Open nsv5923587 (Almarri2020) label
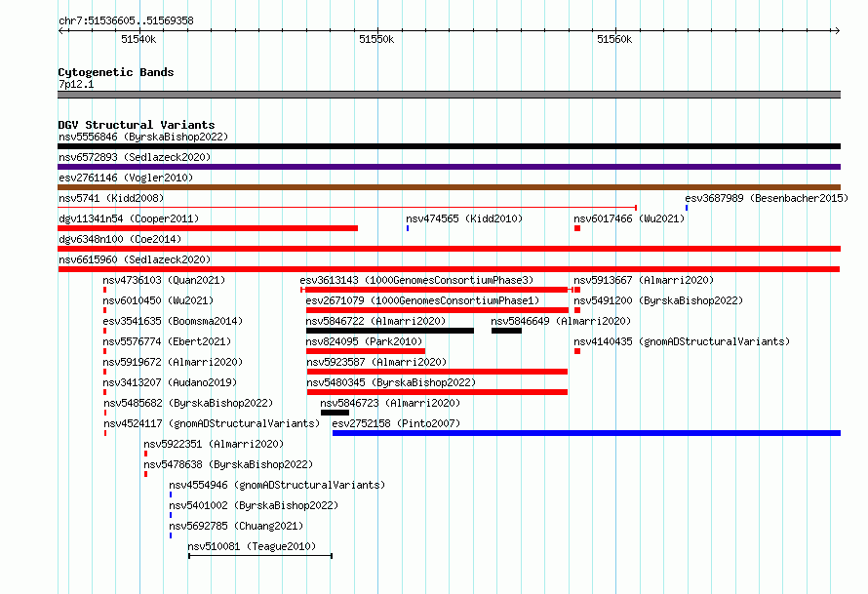 tap(376, 362)
